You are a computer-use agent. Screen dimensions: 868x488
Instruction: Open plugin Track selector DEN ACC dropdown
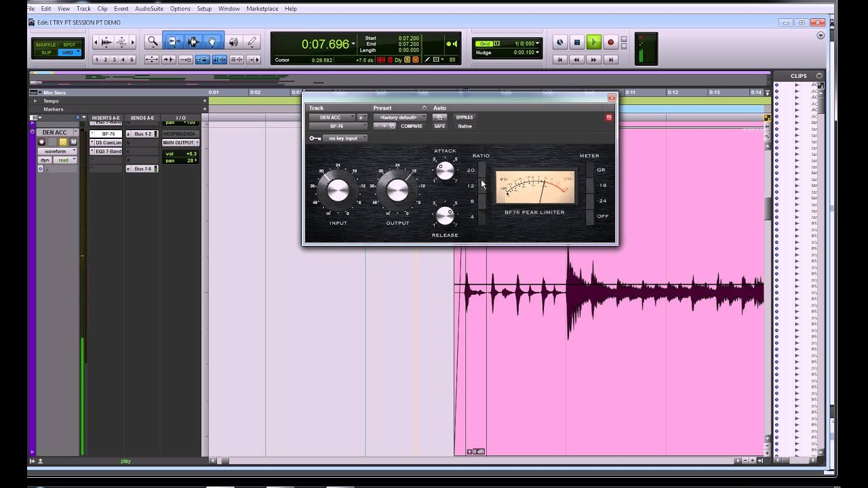coord(332,117)
